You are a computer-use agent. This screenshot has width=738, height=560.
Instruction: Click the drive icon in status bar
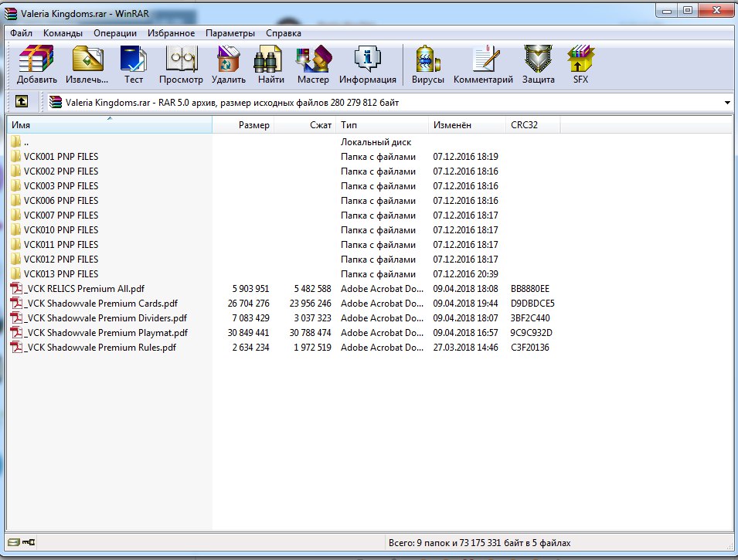(14, 542)
